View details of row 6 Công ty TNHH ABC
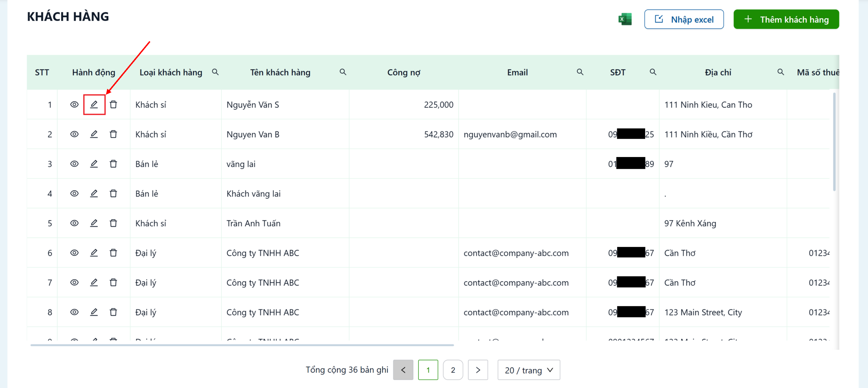The width and height of the screenshot is (868, 388). 74,253
